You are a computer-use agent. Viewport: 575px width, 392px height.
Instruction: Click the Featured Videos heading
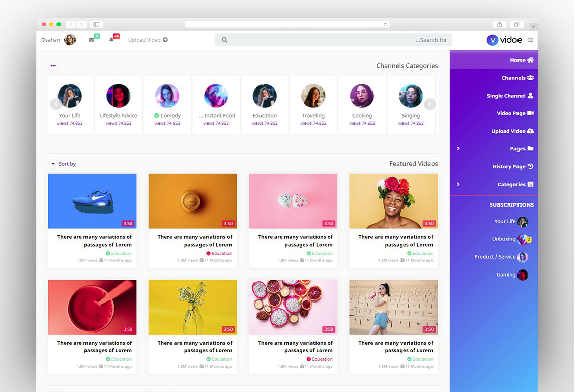point(413,164)
